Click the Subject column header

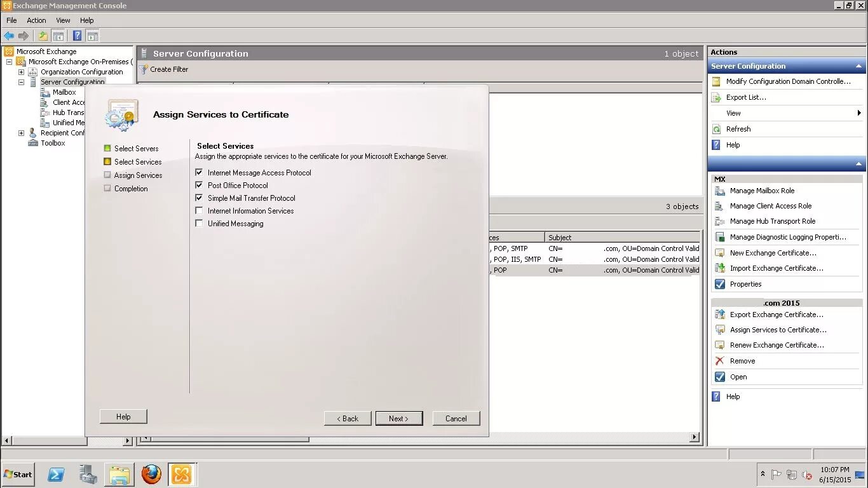point(623,237)
